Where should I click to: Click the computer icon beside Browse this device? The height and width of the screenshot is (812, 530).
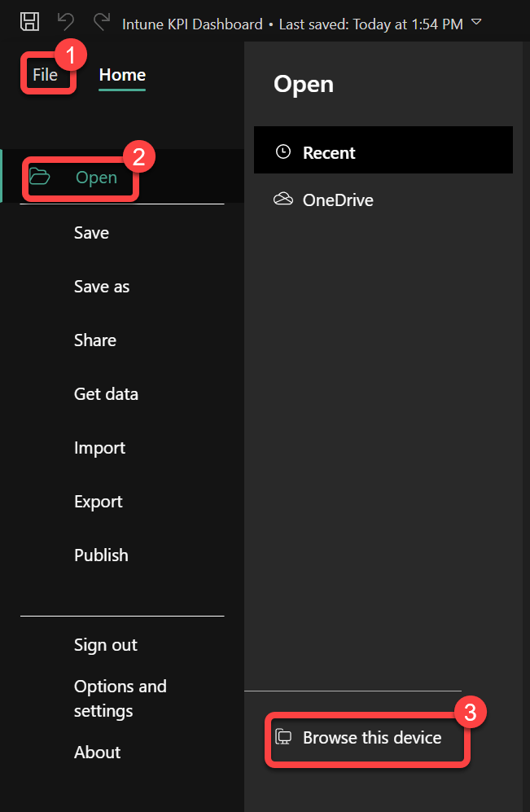click(x=283, y=737)
